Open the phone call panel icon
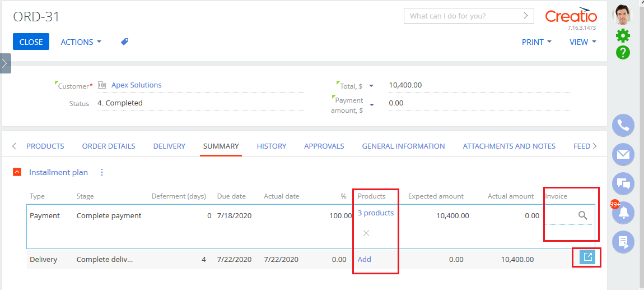This screenshot has height=290, width=644. pyautogui.click(x=623, y=126)
